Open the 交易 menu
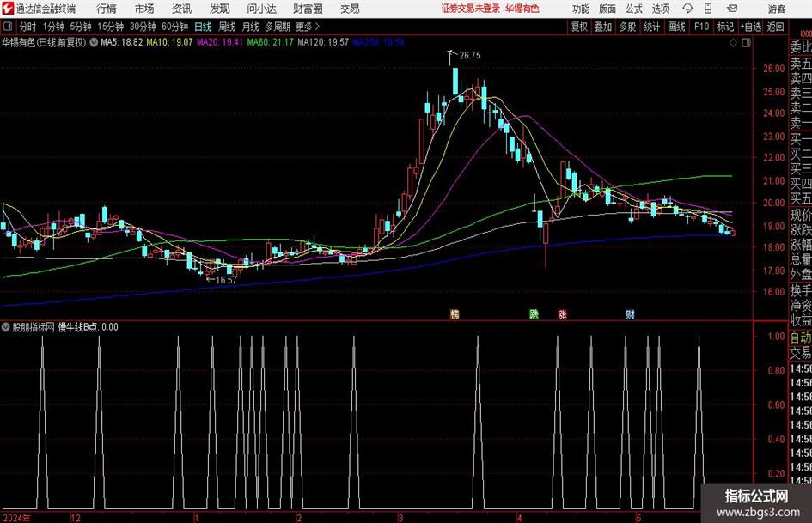The image size is (812, 523). [350, 9]
